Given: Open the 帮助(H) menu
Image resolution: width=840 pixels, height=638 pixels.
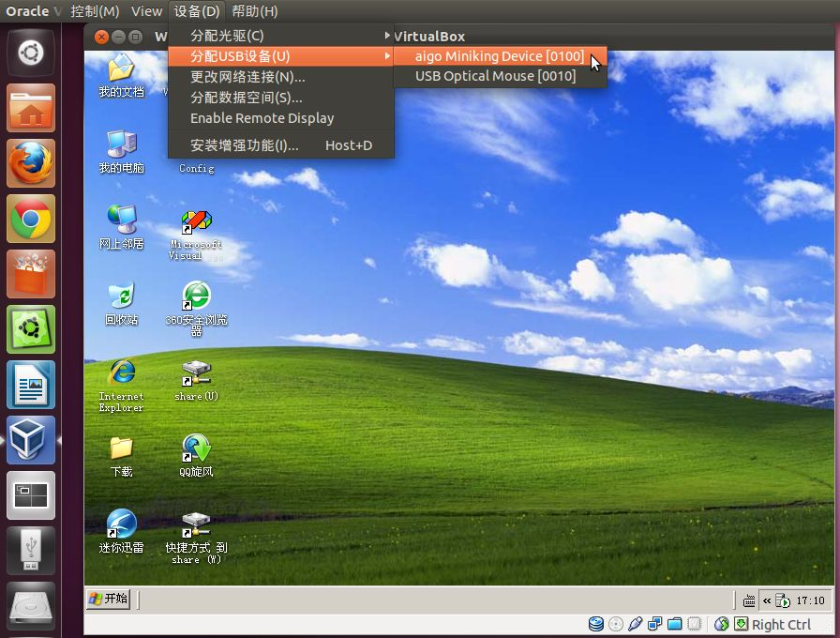Looking at the screenshot, I should point(254,11).
